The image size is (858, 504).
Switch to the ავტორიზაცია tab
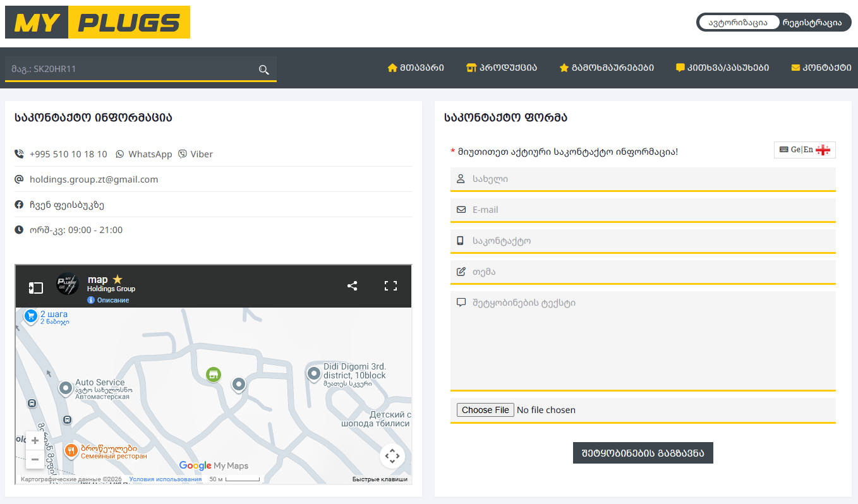738,23
